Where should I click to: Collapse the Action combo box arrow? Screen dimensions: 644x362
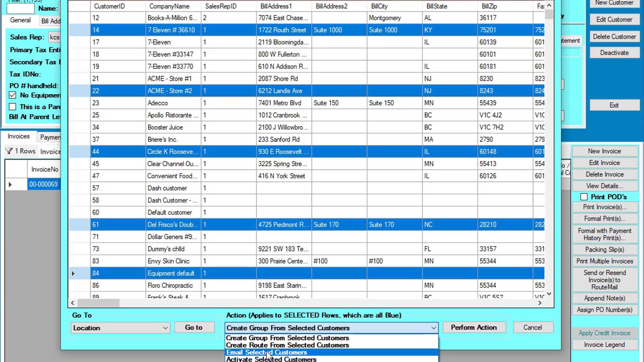[433, 328]
